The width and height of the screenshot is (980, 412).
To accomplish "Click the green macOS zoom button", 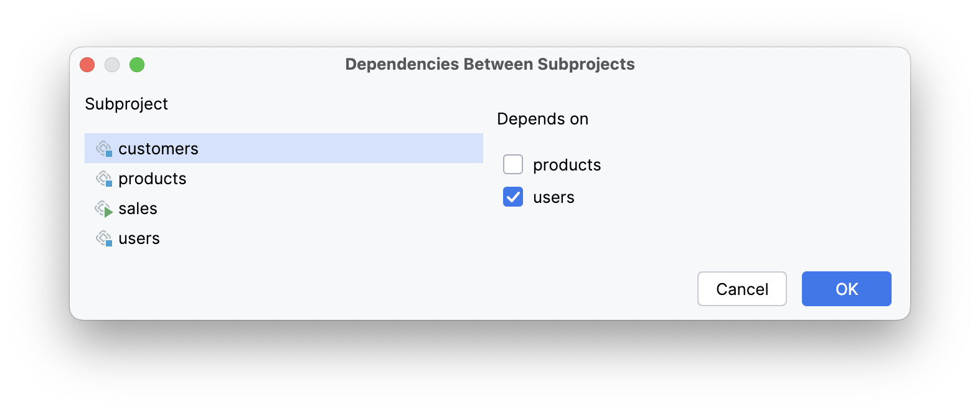I will pos(137,64).
